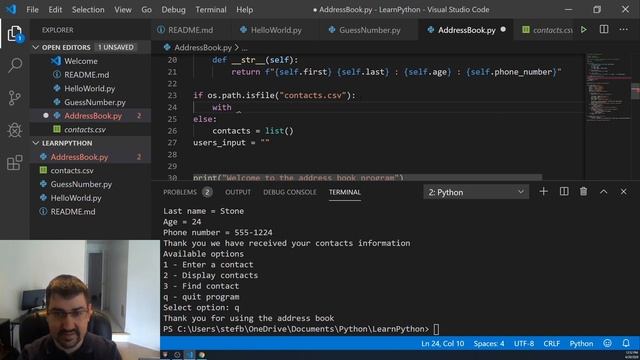Open the Help menu
Viewport: 640px width, 360px height.
pyautogui.click(x=244, y=9)
